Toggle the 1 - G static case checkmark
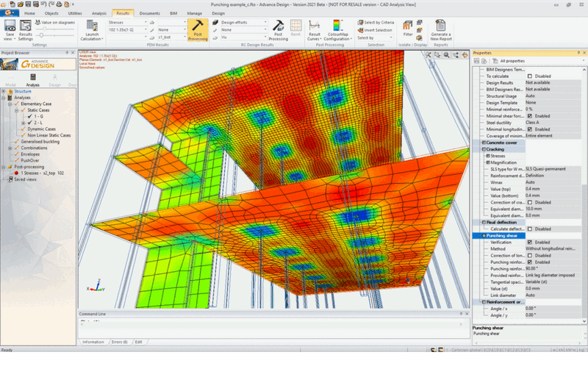The width and height of the screenshot is (588, 391). pos(30,116)
